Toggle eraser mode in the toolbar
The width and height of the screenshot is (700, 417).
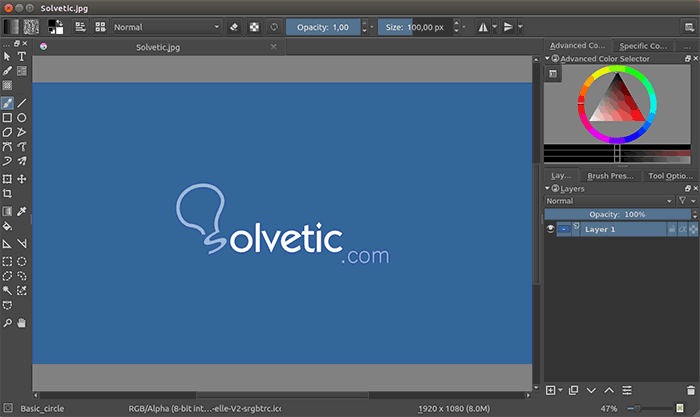pyautogui.click(x=233, y=27)
